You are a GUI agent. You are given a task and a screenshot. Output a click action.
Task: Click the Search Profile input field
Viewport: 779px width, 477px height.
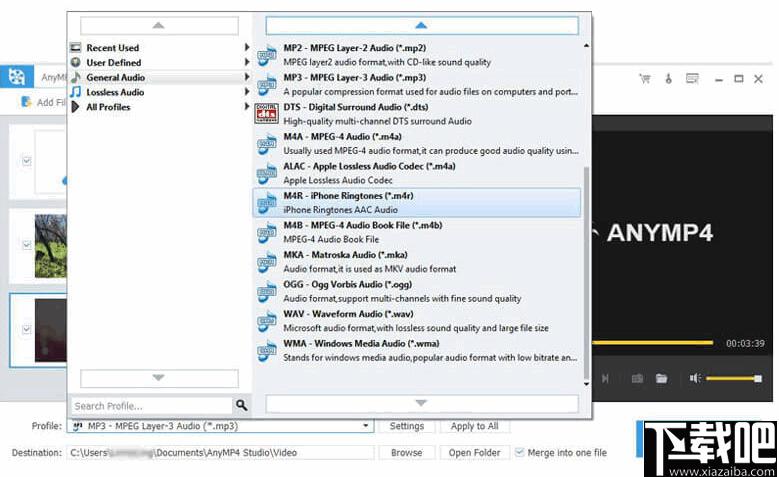click(152, 406)
